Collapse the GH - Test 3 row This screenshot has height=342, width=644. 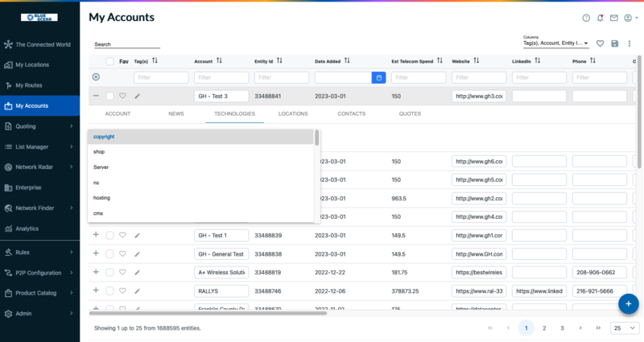(x=96, y=96)
